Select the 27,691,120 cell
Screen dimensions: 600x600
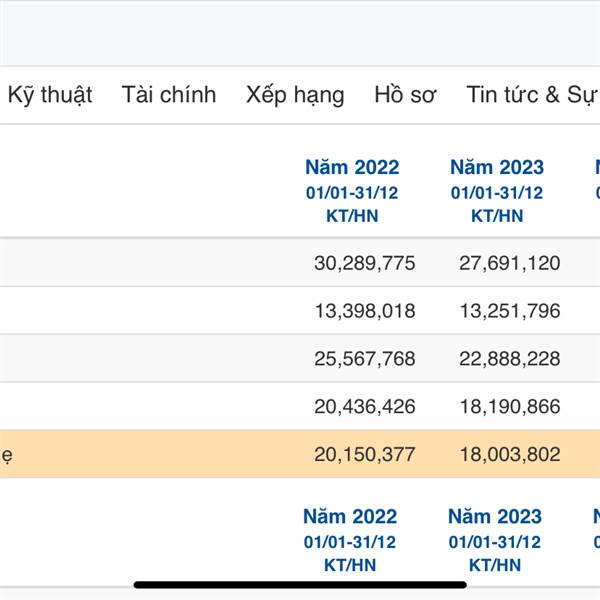click(x=510, y=263)
